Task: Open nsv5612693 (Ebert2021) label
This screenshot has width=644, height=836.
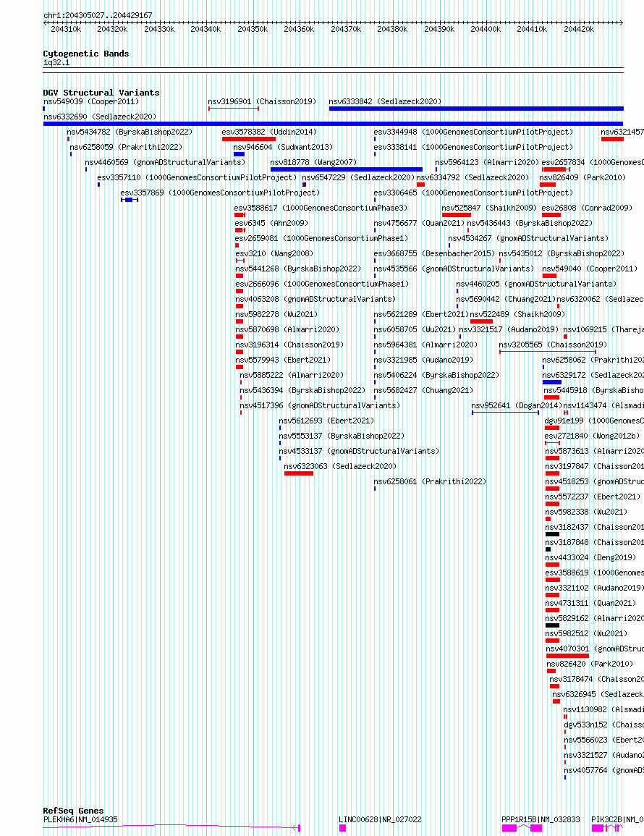Action: pos(326,421)
